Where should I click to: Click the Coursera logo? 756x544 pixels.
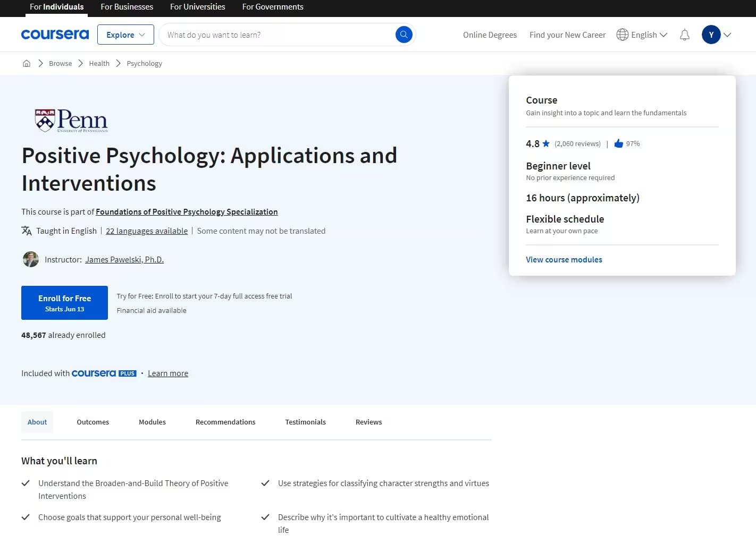point(55,35)
